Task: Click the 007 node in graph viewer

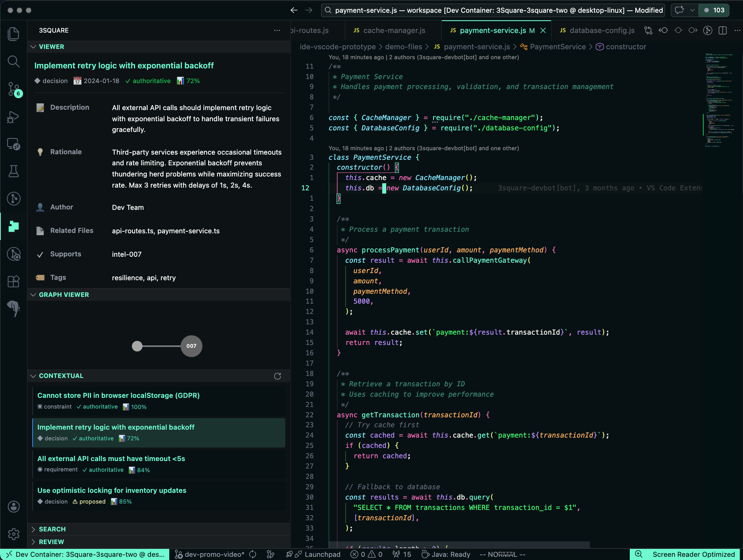Action: 192,346
